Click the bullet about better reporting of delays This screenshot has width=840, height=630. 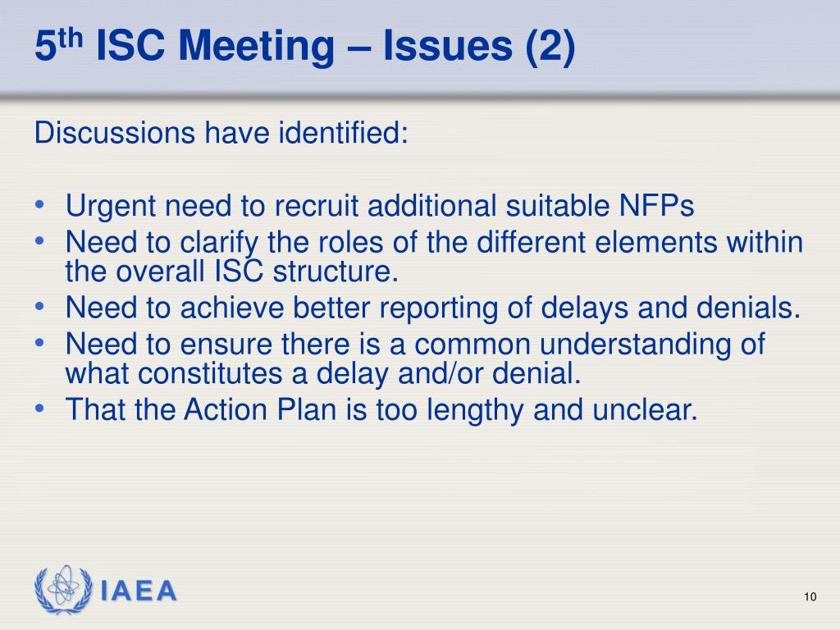tap(433, 308)
